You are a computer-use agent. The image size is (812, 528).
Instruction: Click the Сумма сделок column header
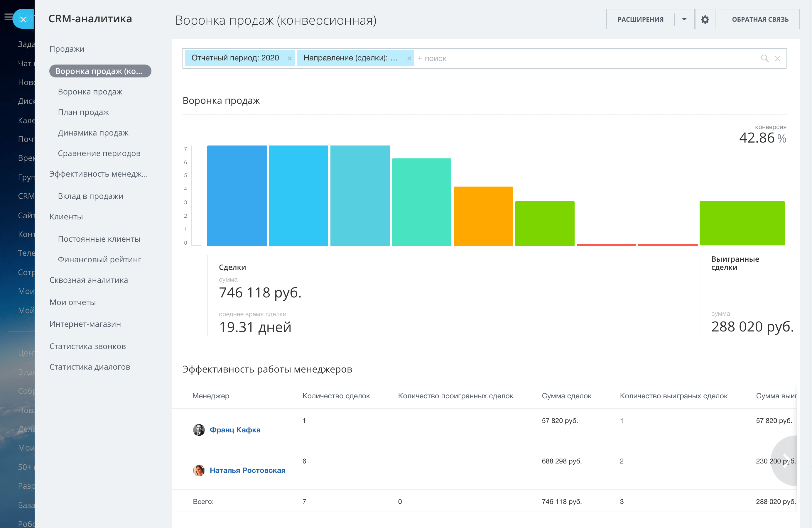pyautogui.click(x=566, y=396)
